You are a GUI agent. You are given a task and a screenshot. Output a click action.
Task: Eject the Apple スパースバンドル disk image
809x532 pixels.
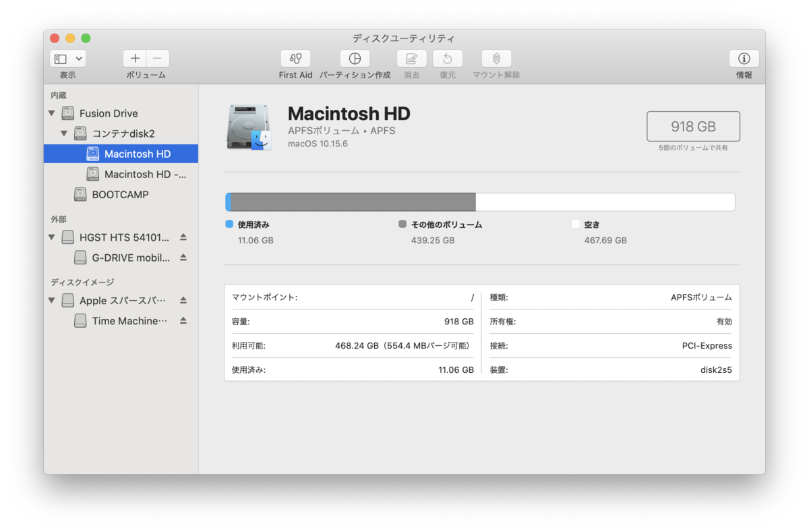[183, 301]
